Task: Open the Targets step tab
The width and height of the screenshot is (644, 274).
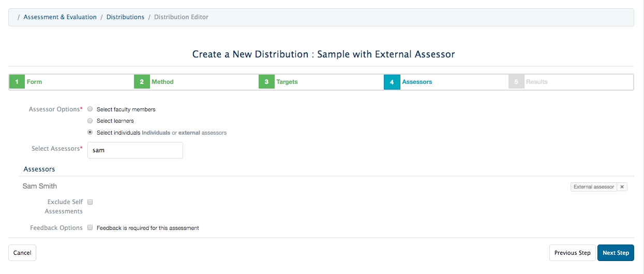Action: [x=287, y=82]
